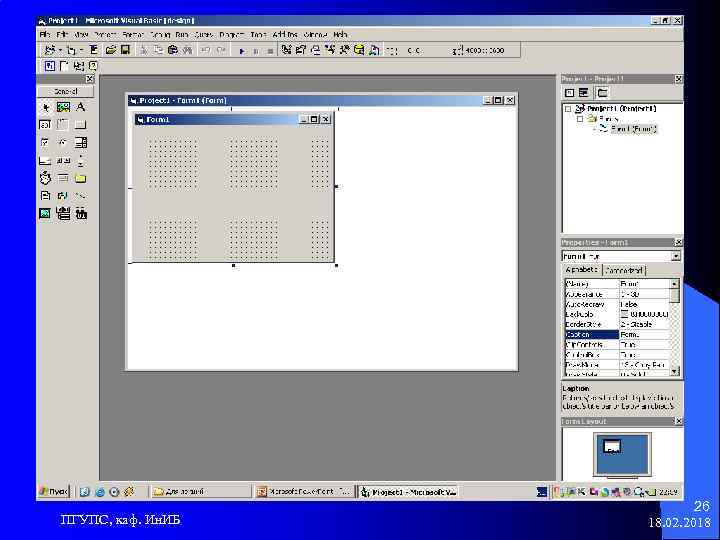
Task: Open the File menu
Action: coord(45,34)
